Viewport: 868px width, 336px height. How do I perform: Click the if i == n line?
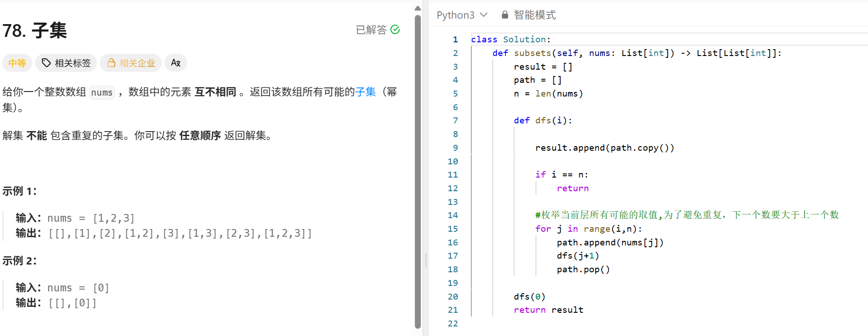click(562, 175)
